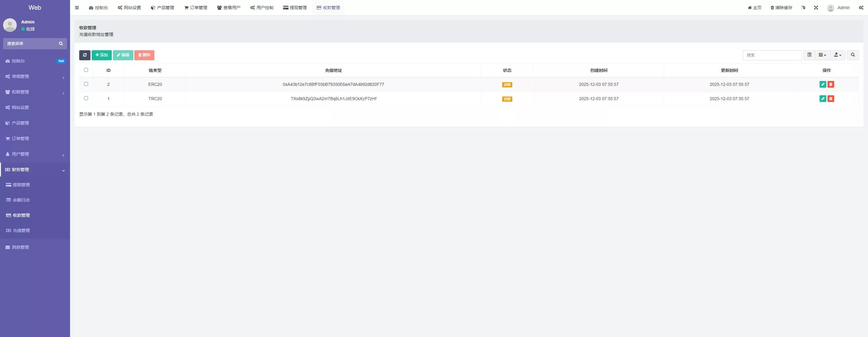Switch to 控制台 tab in top bar
This screenshot has width=868, height=337.
click(x=98, y=7)
